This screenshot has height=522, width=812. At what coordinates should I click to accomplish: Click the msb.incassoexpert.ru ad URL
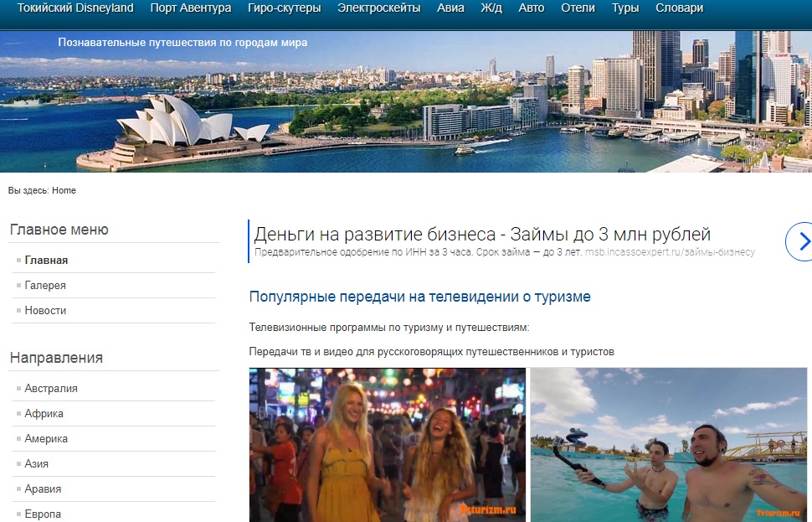[670, 252]
